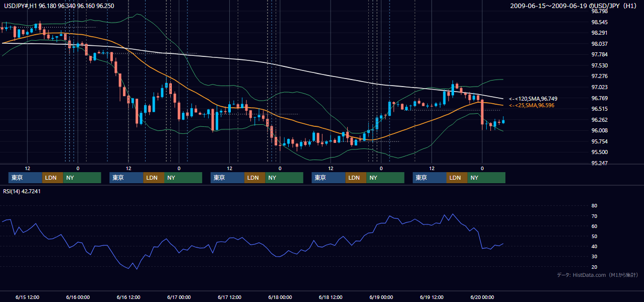Click the LDN session block for 6/15
This screenshot has width=644, height=302.
pos(52,178)
